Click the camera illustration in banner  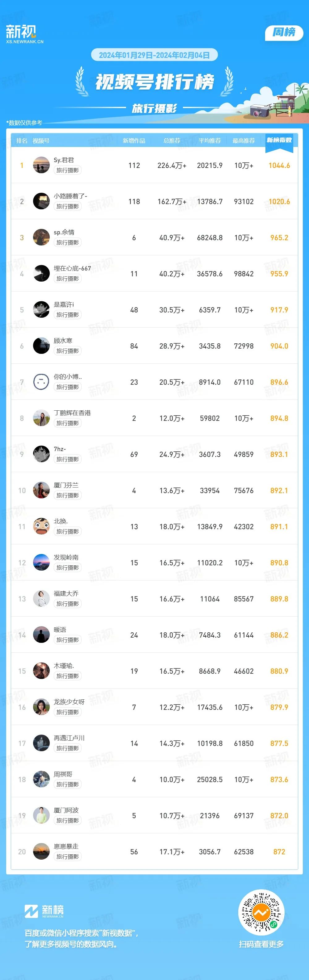(260, 111)
